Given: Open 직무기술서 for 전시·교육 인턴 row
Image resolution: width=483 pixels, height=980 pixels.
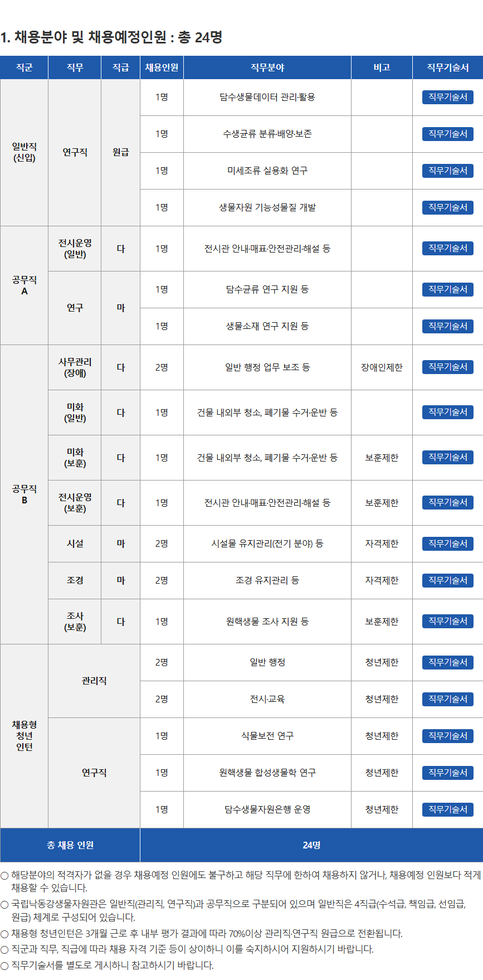Looking at the screenshot, I should (447, 699).
